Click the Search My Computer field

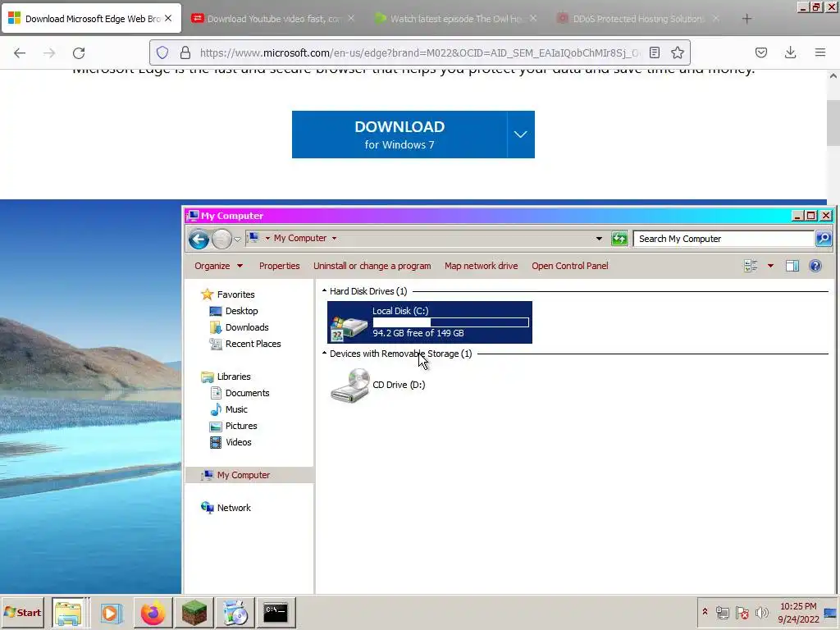pos(724,239)
